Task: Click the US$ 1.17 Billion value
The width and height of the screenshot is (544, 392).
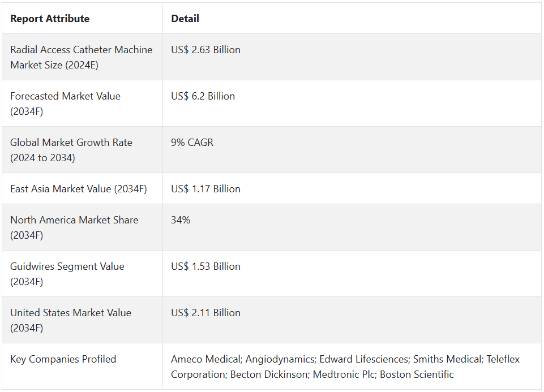Action: point(205,189)
